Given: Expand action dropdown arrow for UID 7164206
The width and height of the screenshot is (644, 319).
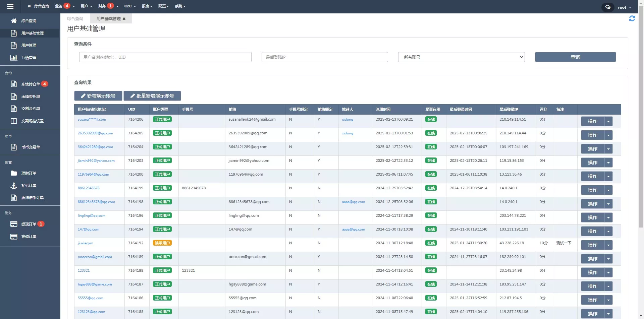Looking at the screenshot, I should click(608, 121).
